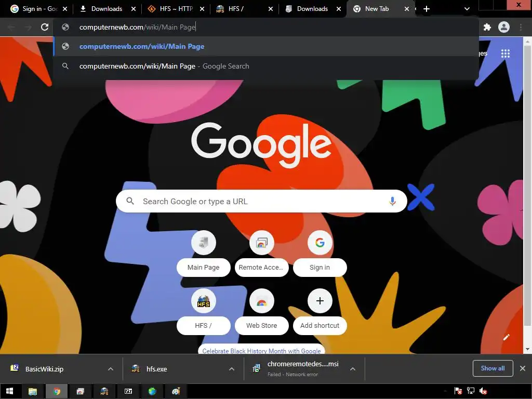532x399 pixels.
Task: Close the HFS / tab
Action: tap(270, 9)
